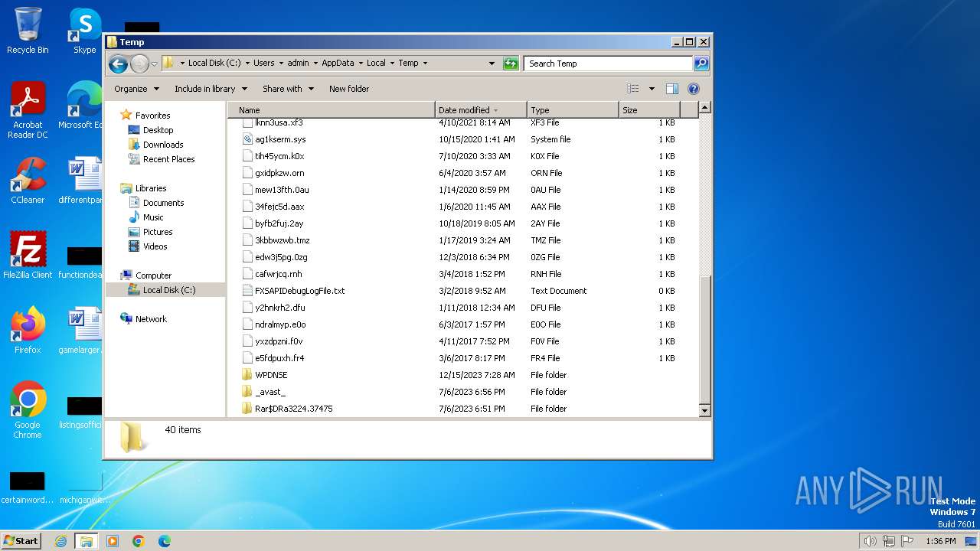Open the Google Chrome desktop icon

pyautogui.click(x=28, y=410)
